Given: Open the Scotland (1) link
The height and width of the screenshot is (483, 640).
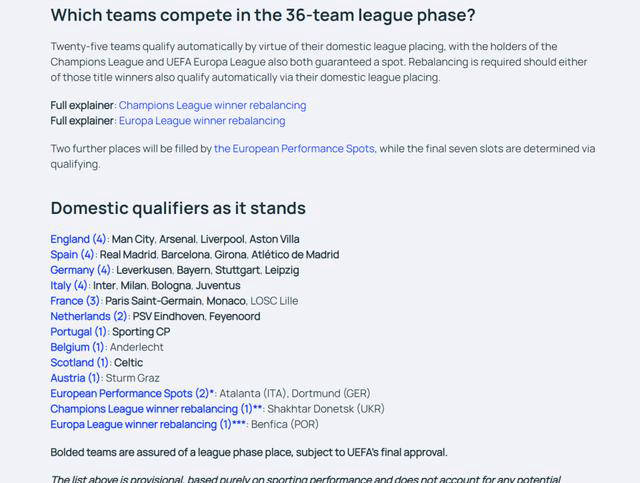Looking at the screenshot, I should pos(80,363).
